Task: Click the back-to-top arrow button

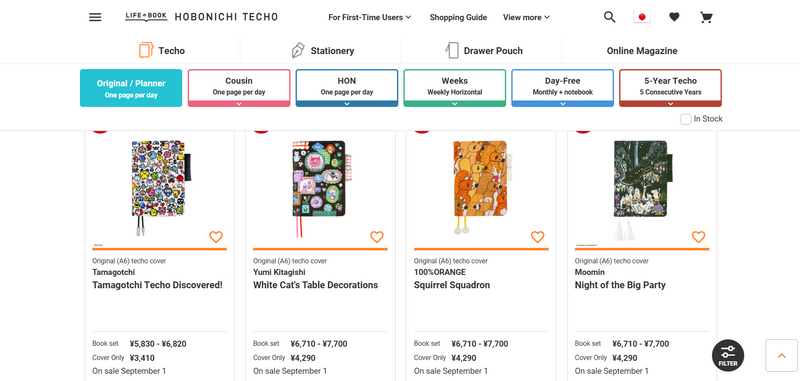Action: pyautogui.click(x=781, y=355)
